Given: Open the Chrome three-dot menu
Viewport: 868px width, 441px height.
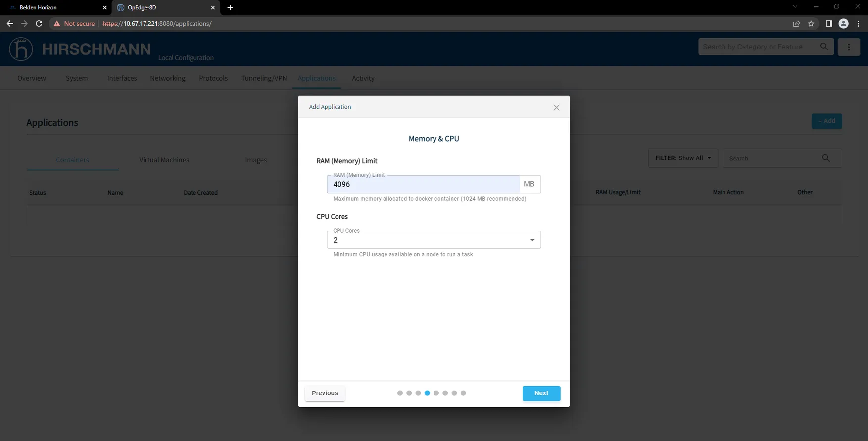Looking at the screenshot, I should pyautogui.click(x=858, y=23).
